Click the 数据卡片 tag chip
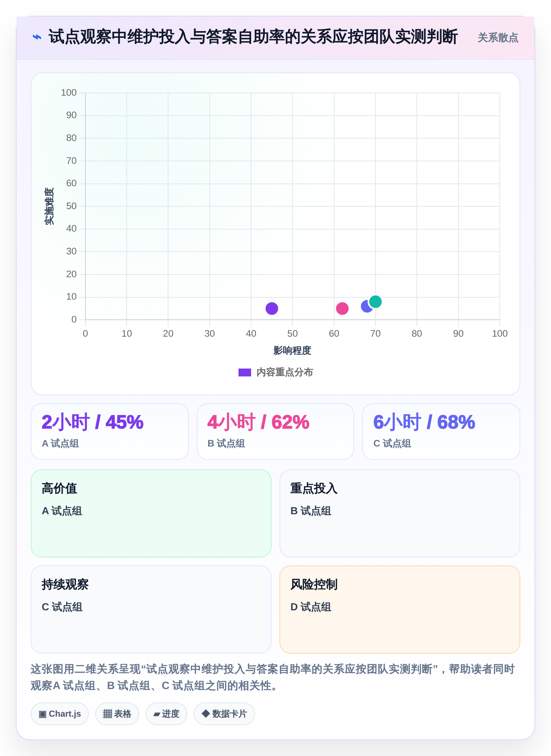Image resolution: width=551 pixels, height=756 pixels. [x=224, y=714]
